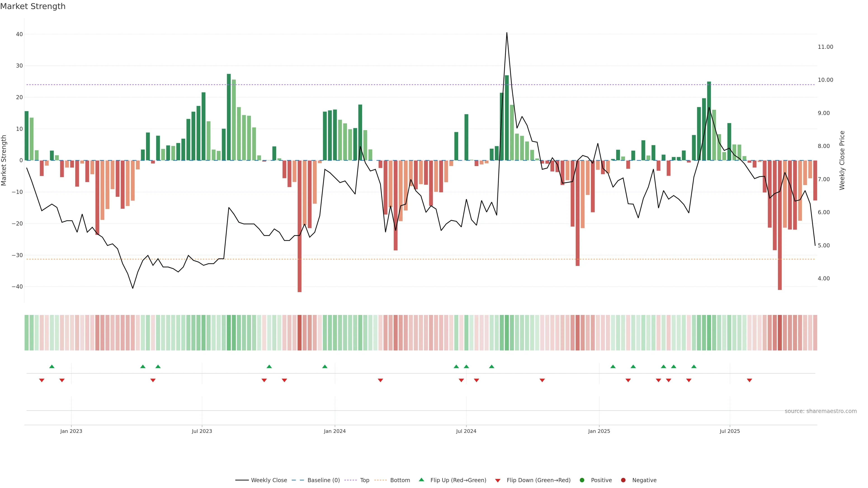868x488 pixels.
Task: Click the green Positive circle legend icon
Action: tap(582, 480)
